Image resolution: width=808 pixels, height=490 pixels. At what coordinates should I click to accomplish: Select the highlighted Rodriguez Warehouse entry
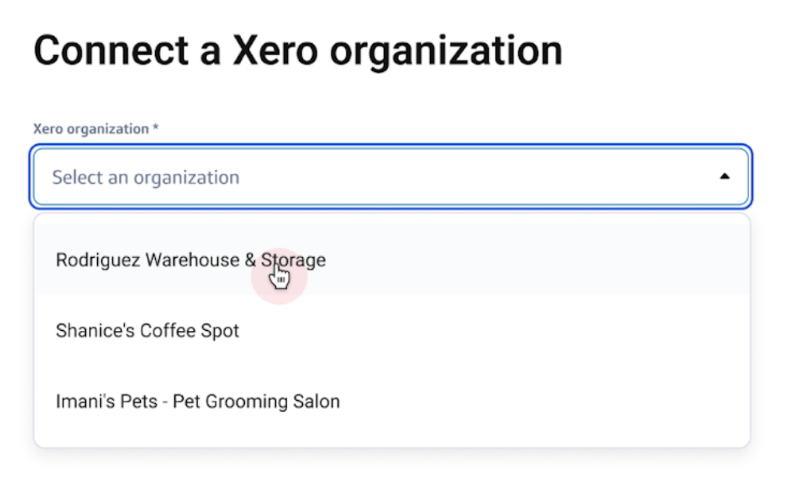pyautogui.click(x=190, y=260)
